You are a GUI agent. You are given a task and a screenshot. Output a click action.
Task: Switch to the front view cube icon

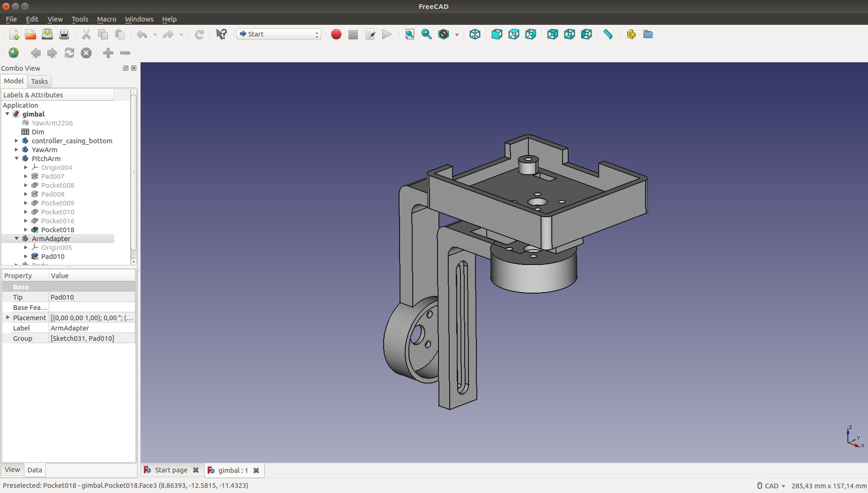[497, 34]
